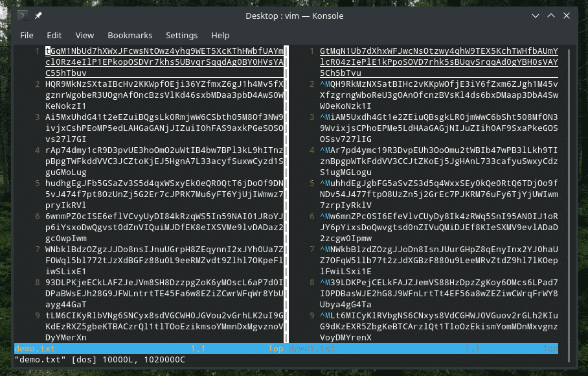Open the View menu
The width and height of the screenshot is (588, 376).
(85, 35)
